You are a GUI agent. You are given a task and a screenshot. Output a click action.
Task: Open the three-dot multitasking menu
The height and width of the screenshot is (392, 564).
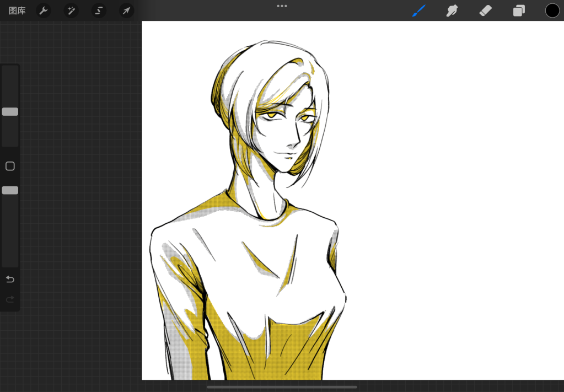pyautogui.click(x=282, y=6)
